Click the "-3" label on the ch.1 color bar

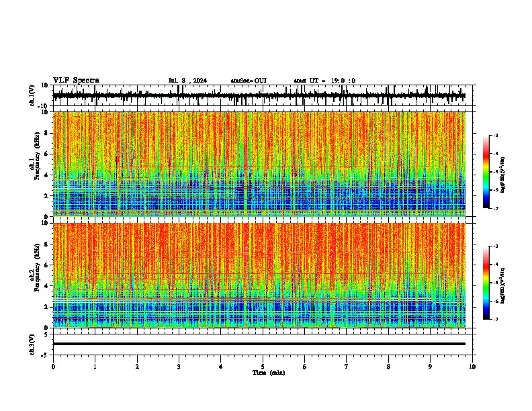click(x=495, y=135)
